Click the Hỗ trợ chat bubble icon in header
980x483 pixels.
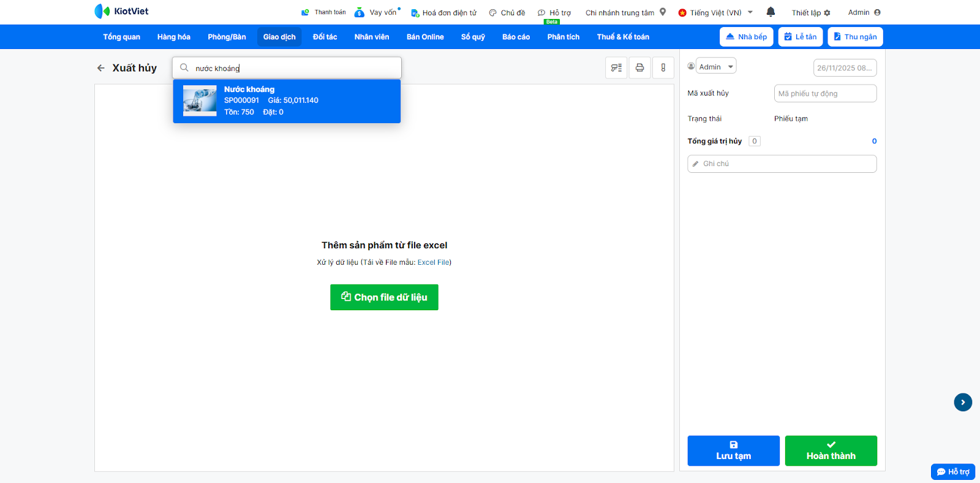tap(541, 13)
